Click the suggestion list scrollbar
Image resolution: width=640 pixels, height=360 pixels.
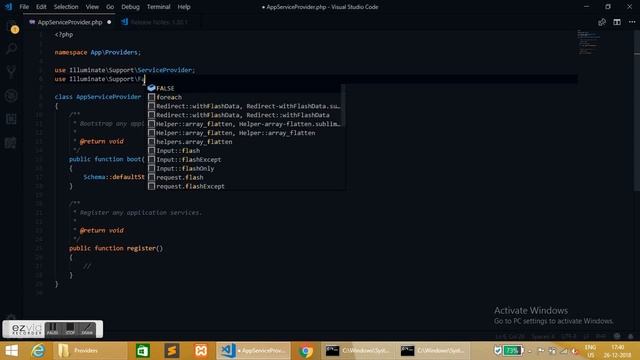point(344,105)
